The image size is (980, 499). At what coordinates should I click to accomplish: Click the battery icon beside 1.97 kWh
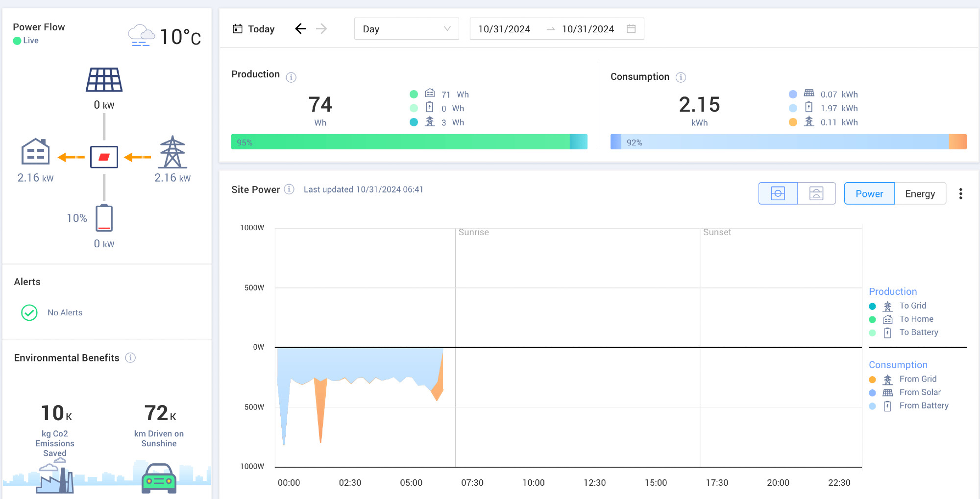click(809, 107)
